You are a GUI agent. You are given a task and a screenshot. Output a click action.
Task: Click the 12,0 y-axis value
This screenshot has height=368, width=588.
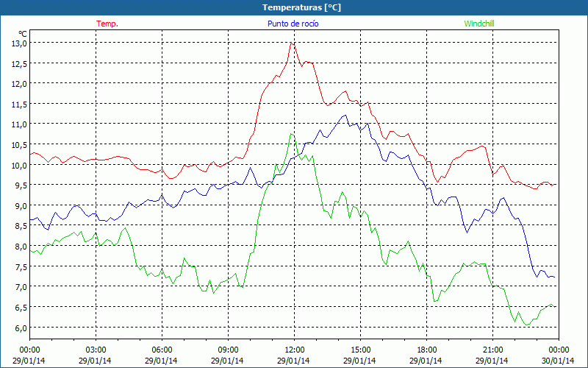click(x=19, y=84)
